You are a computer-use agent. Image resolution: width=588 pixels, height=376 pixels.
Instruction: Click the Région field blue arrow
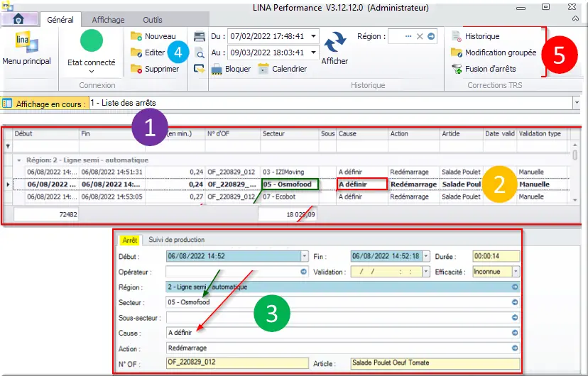[x=431, y=36]
